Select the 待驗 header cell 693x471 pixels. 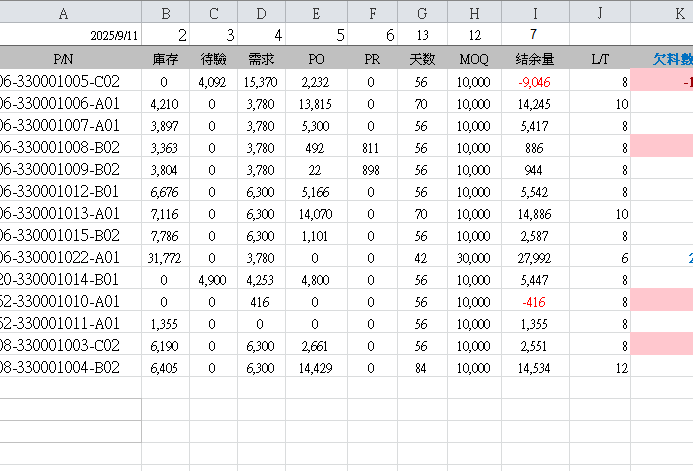[x=212, y=58]
